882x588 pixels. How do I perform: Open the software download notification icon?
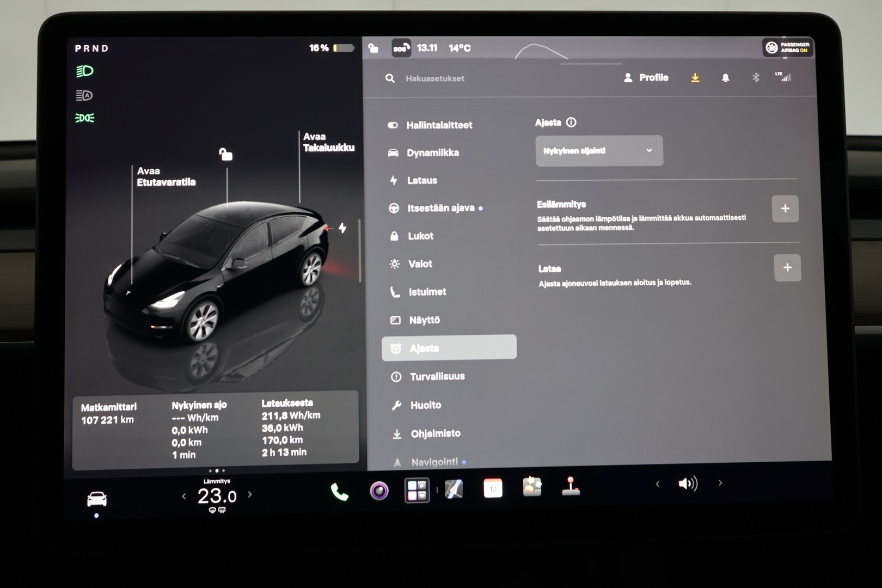[695, 78]
